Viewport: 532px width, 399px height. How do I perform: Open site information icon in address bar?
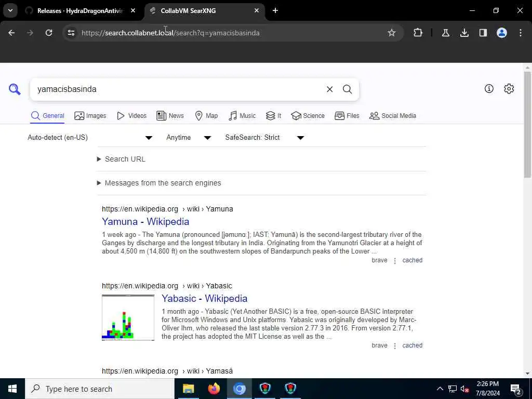tap(71, 33)
